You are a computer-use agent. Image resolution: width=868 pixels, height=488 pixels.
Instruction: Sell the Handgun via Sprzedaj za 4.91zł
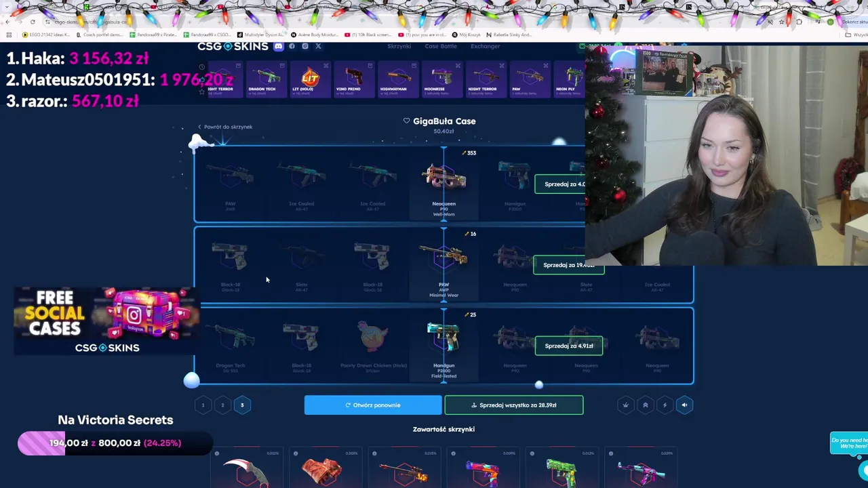569,346
